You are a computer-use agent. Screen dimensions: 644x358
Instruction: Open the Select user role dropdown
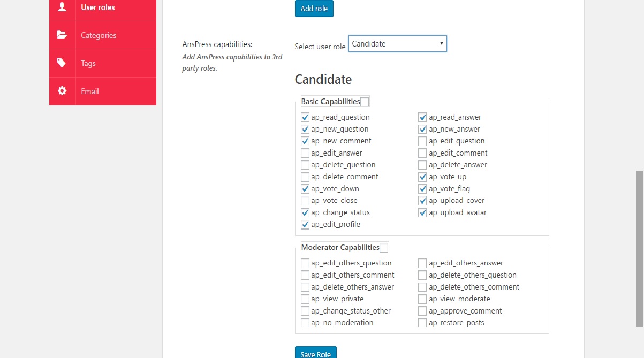(x=398, y=44)
